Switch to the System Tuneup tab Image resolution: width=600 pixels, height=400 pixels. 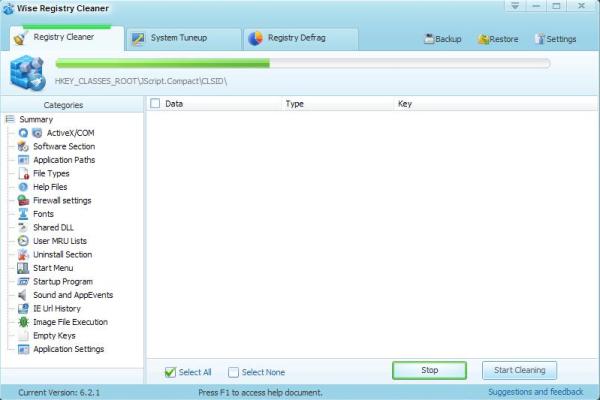coord(184,39)
